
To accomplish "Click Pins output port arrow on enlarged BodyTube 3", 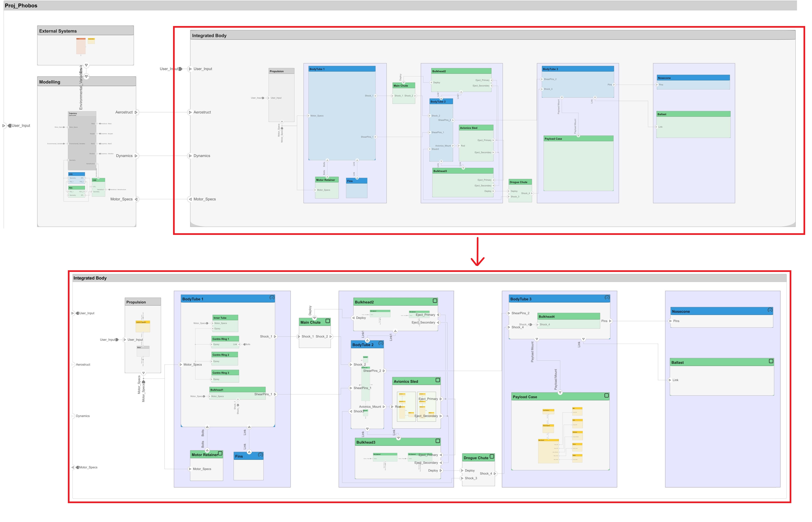I will (610, 321).
